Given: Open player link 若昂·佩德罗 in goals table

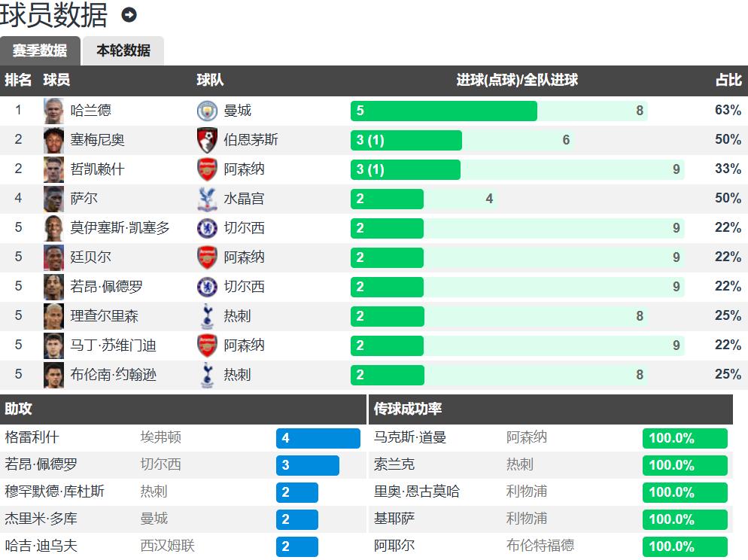Looking at the screenshot, I should click(106, 287).
